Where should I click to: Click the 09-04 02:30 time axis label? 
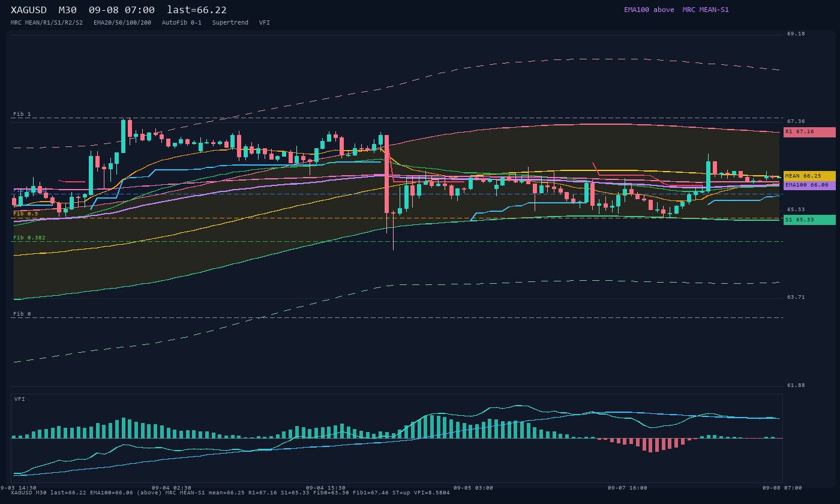(172, 488)
